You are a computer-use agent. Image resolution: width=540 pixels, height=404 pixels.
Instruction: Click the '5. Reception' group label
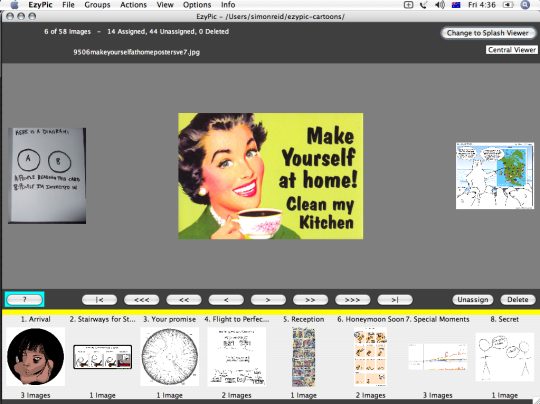(x=303, y=319)
